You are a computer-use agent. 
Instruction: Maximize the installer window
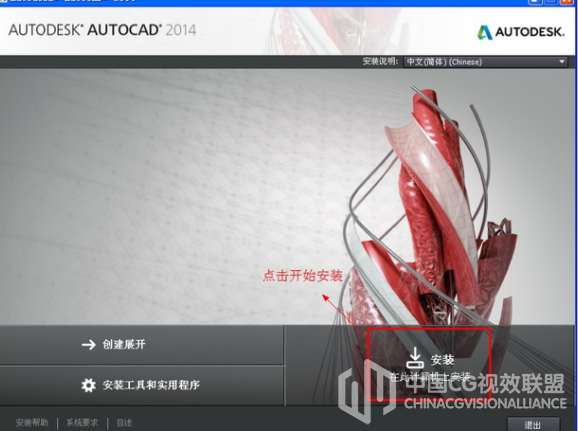551,1
